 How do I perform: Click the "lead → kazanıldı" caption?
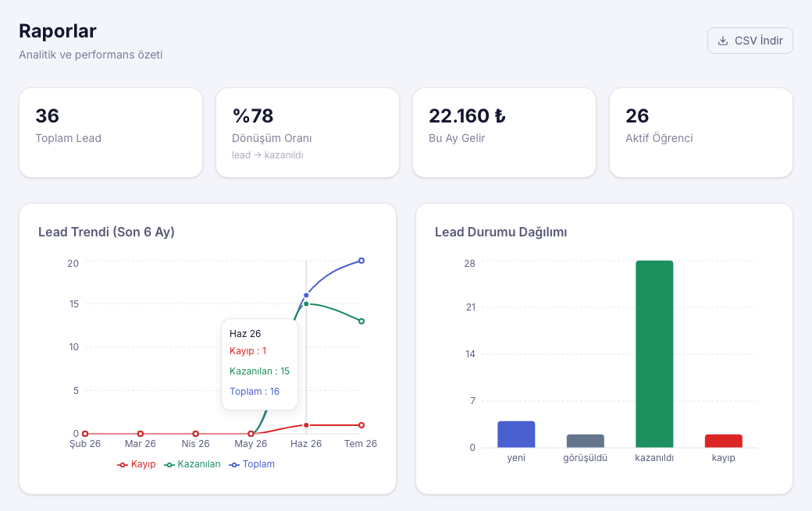click(x=268, y=155)
